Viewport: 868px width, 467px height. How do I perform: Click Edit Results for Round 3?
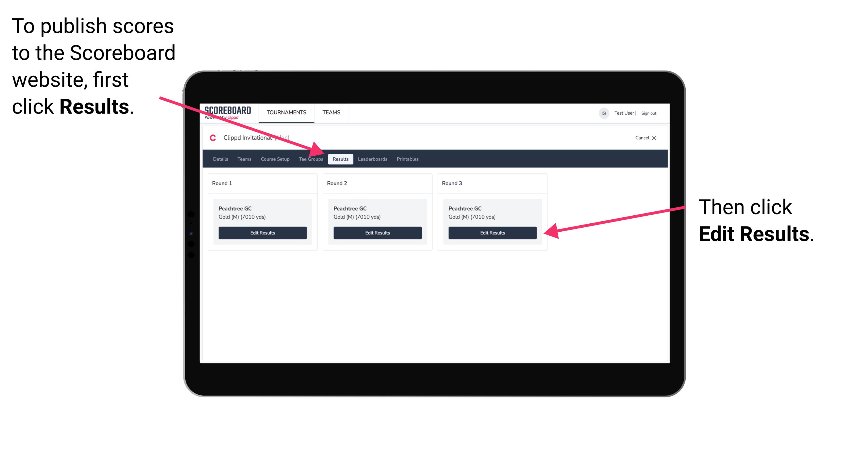coord(492,233)
